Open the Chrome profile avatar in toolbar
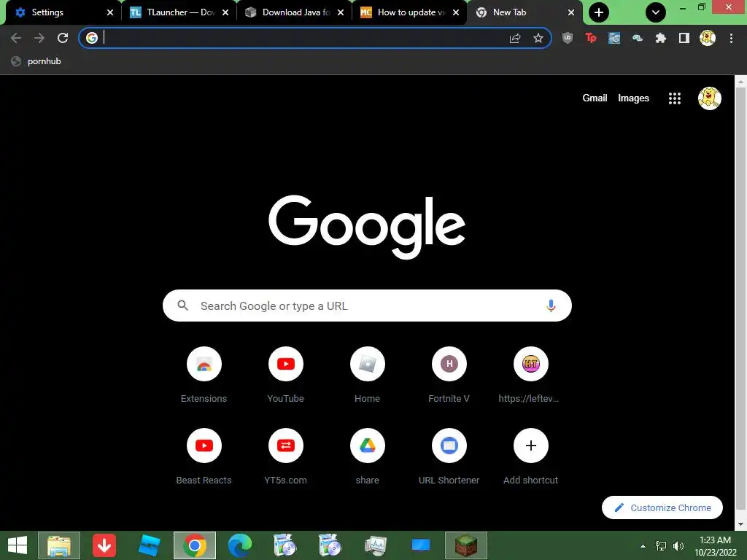The width and height of the screenshot is (747, 560). (708, 38)
